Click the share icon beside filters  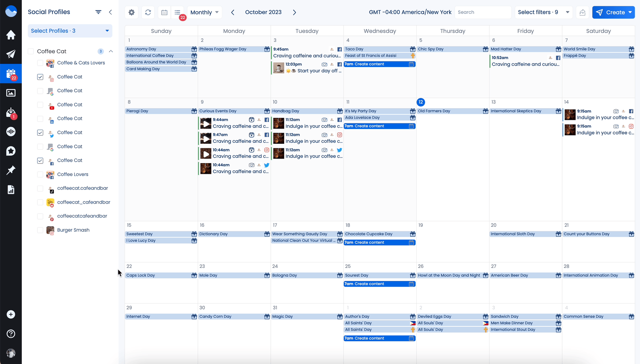[x=582, y=12]
